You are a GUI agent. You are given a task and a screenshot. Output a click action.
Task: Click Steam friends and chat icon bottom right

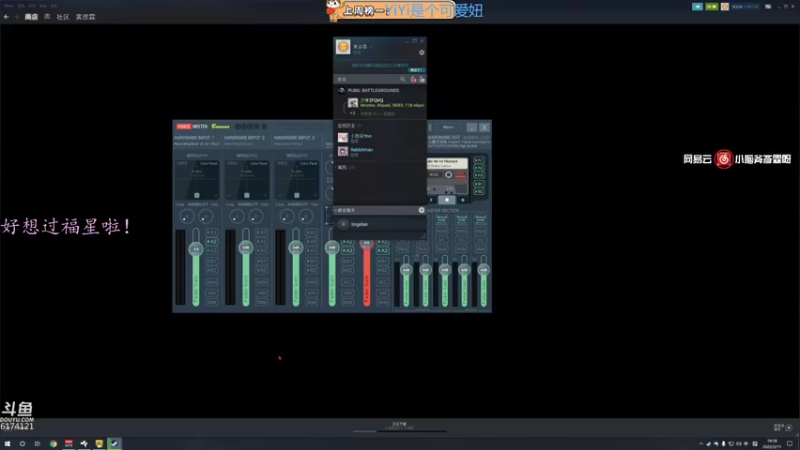coord(789,428)
